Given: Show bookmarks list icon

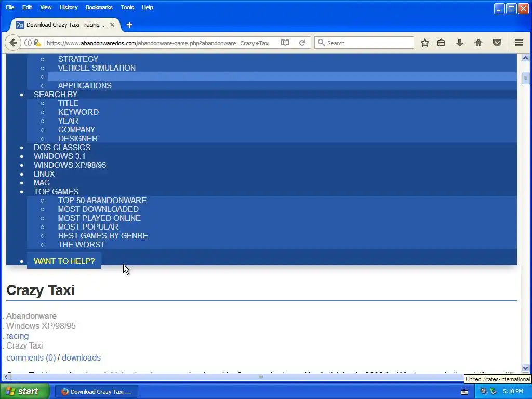Looking at the screenshot, I should click(441, 43).
